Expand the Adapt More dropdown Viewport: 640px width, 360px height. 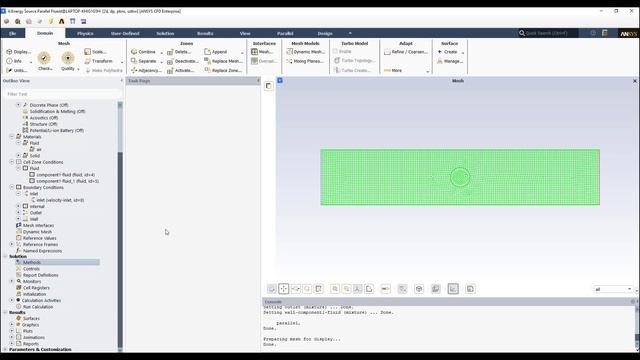[428, 71]
